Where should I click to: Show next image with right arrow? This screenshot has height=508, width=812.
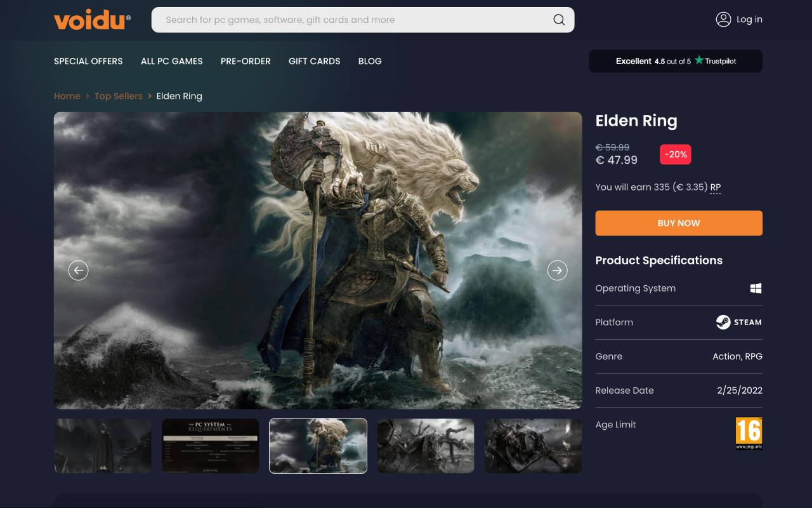coord(557,271)
